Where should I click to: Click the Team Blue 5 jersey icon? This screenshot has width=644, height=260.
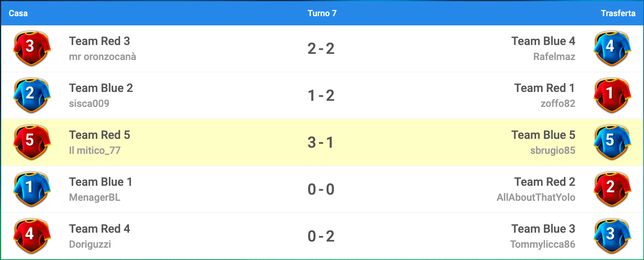coord(612,142)
